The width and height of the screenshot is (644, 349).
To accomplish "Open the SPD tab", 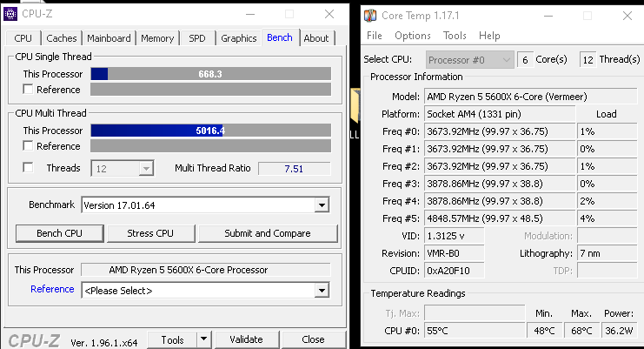I will pos(197,38).
